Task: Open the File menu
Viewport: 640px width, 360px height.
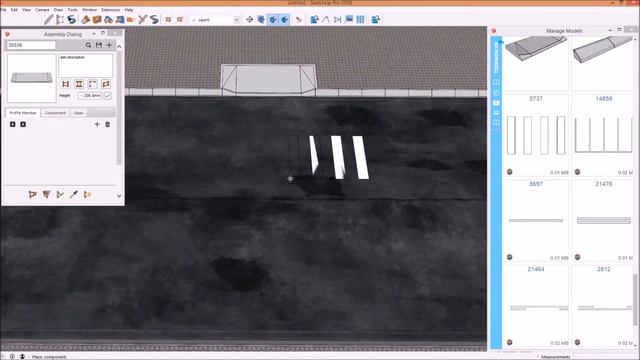Action: pos(3,9)
